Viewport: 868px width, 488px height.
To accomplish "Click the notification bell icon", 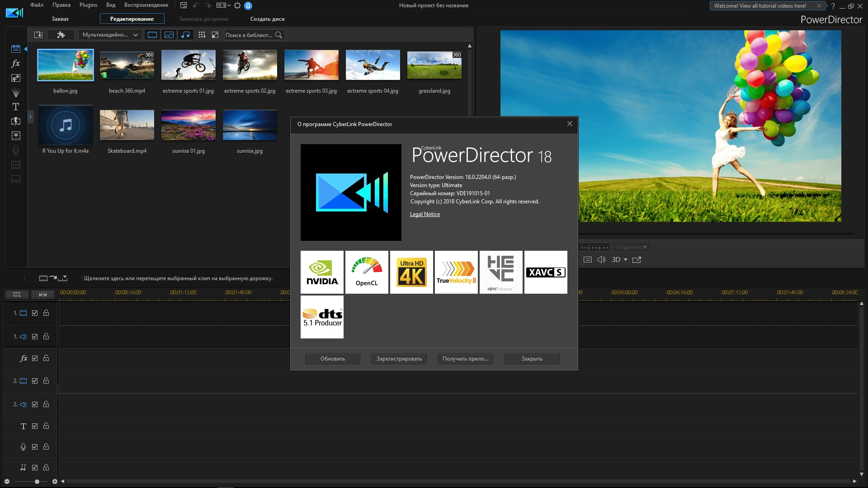I will tap(248, 5).
